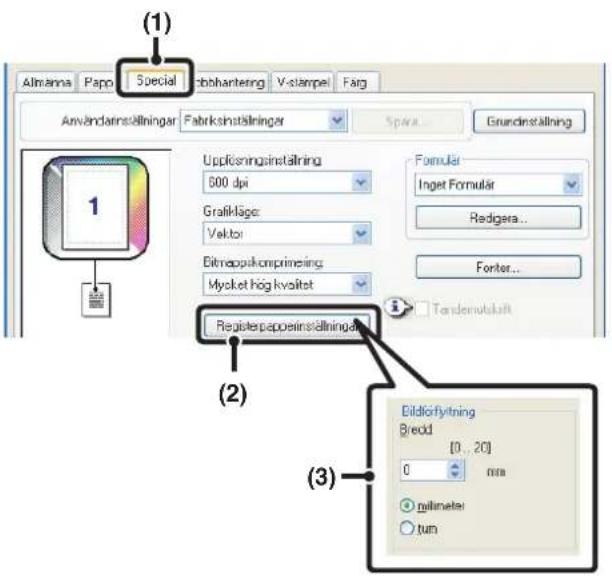Screen dimensions: 612x576
Task: Enable the Tandemutskrift checkbox
Action: pos(422,309)
